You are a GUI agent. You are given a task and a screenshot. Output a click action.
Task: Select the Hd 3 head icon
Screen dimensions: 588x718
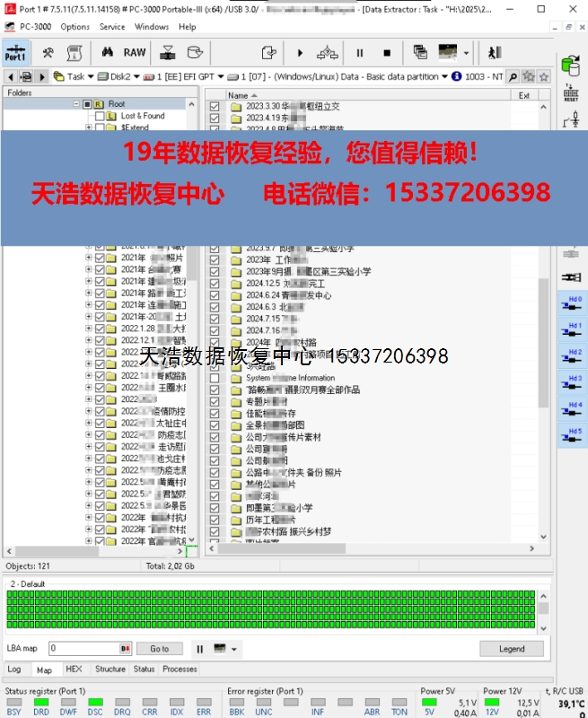point(571,383)
